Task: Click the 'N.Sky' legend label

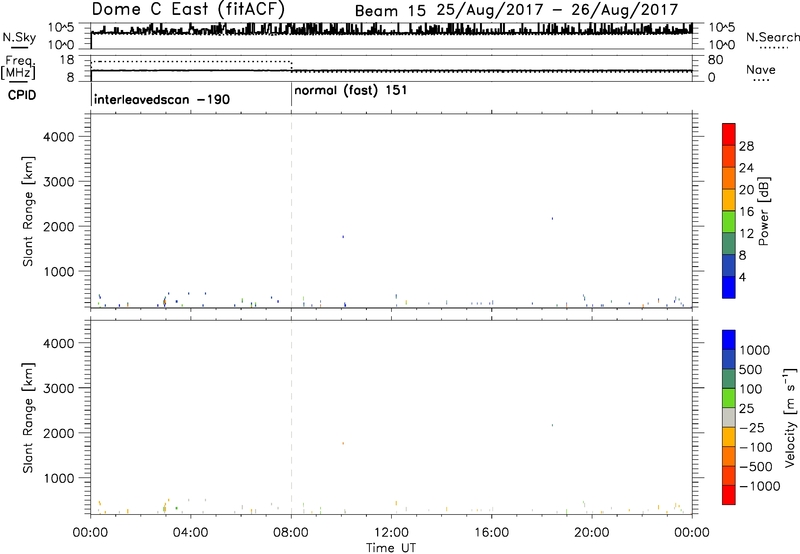Action: point(19,38)
